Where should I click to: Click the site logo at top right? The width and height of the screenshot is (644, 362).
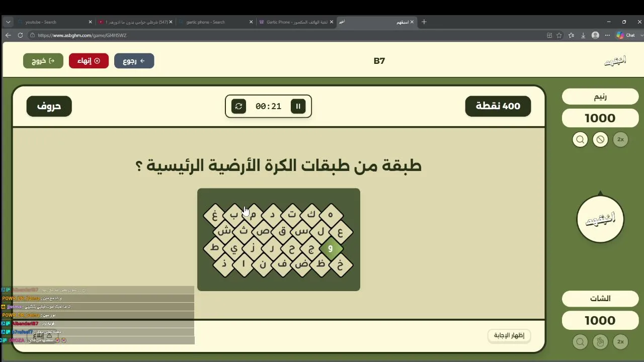(615, 61)
